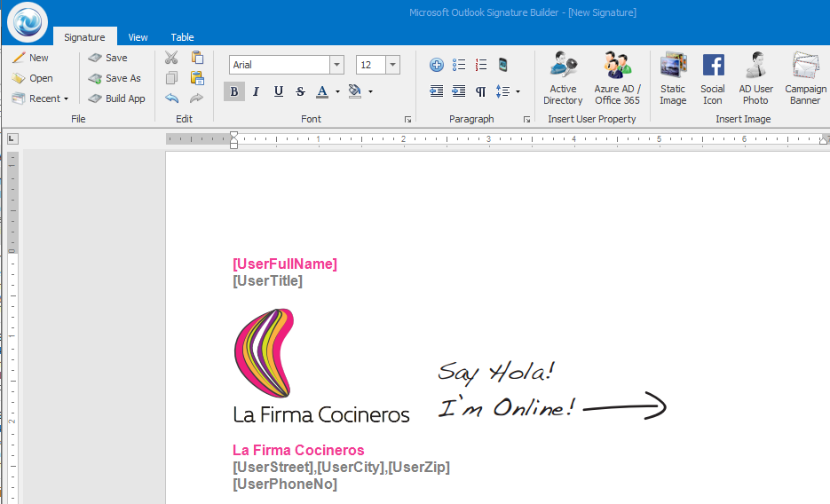Viewport: 830px width, 504px height.
Task: Switch to the Table tab
Action: 182,37
